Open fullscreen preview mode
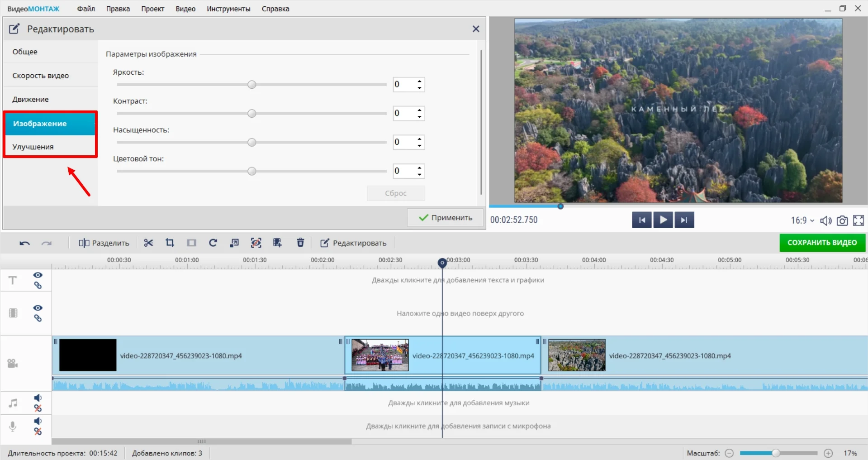Image resolution: width=868 pixels, height=460 pixels. pyautogui.click(x=858, y=220)
